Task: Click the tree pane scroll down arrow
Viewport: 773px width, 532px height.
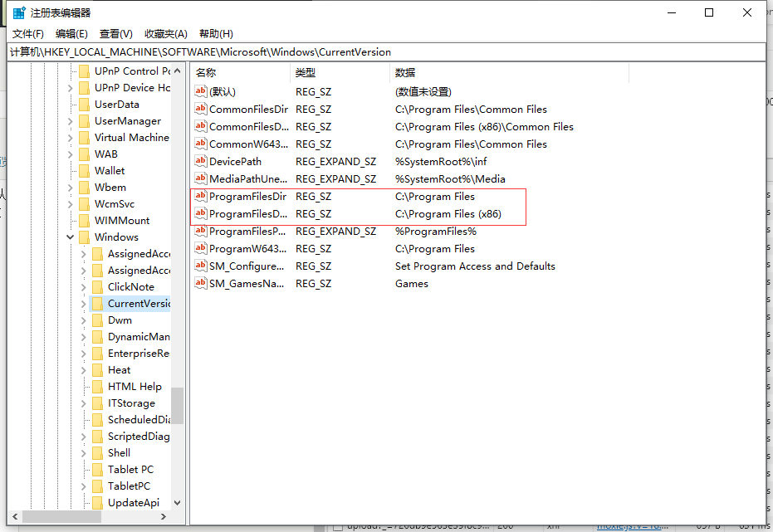Action: pyautogui.click(x=177, y=502)
